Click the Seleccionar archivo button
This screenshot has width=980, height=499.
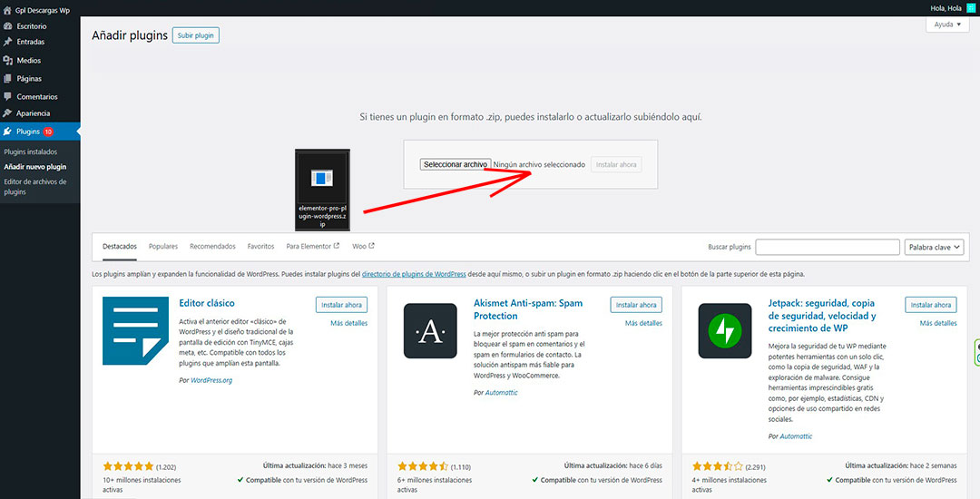coord(455,164)
